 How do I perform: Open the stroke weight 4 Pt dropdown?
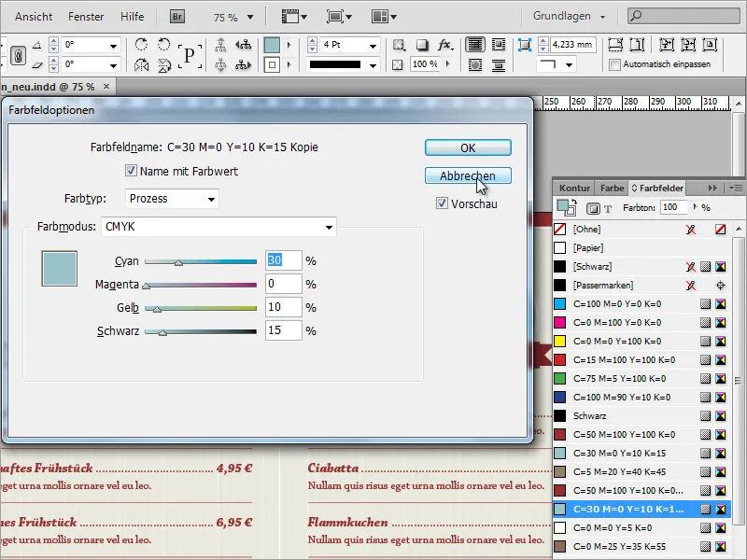pyautogui.click(x=373, y=46)
